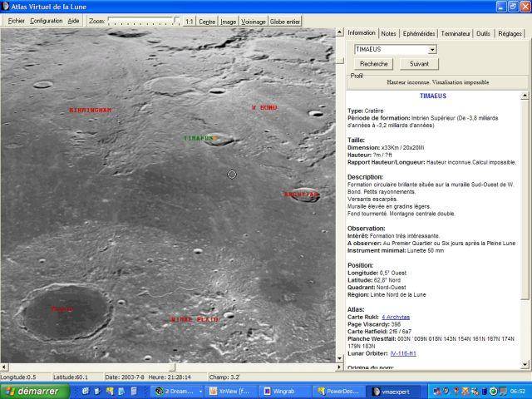Click the Centre toolbar button

point(207,22)
